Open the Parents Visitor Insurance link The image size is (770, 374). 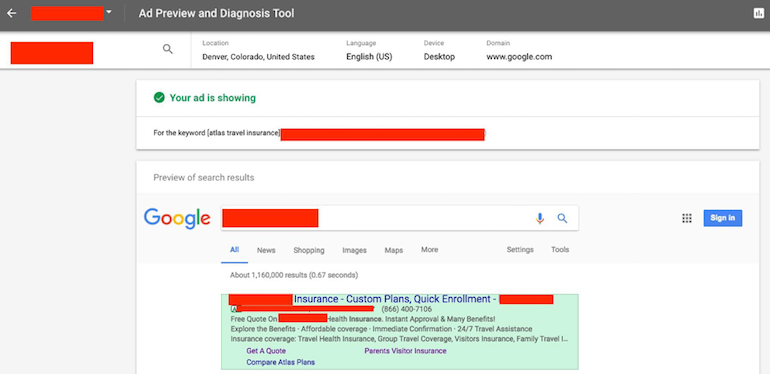pos(406,351)
